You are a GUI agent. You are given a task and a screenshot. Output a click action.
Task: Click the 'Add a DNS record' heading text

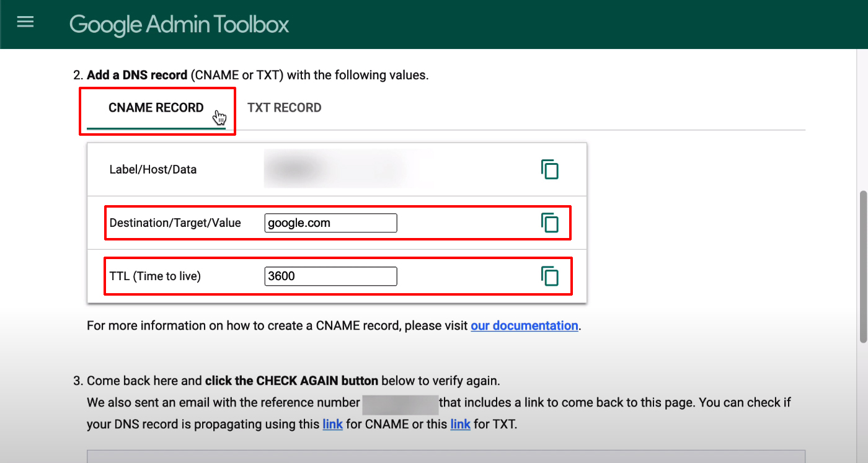point(137,75)
